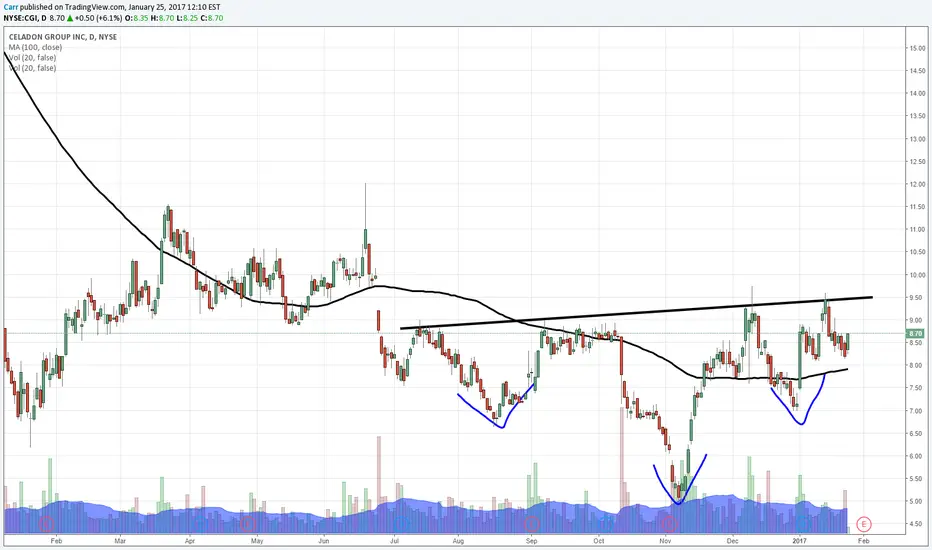The height and width of the screenshot is (550, 932).
Task: Click the second Vol (20, false) indicator label
Action: (33, 68)
